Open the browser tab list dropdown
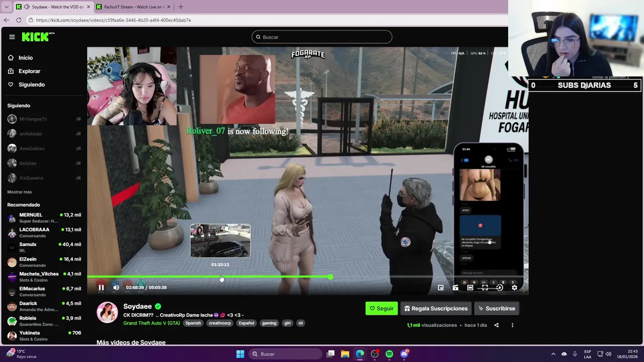 [6, 7]
